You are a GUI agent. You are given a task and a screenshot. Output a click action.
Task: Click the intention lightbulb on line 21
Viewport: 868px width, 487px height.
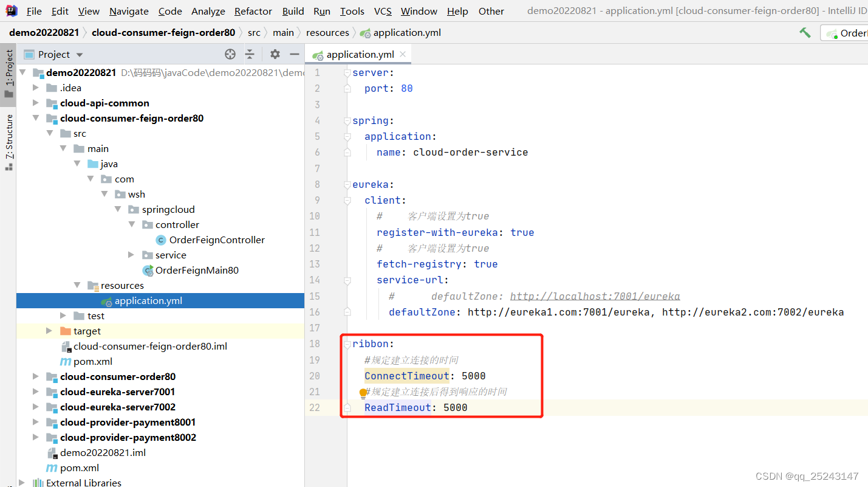coord(363,393)
